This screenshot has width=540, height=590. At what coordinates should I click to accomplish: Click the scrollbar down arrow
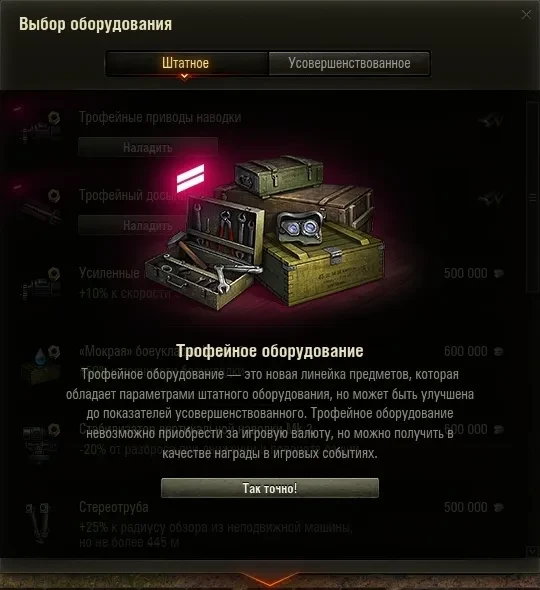(x=532, y=552)
